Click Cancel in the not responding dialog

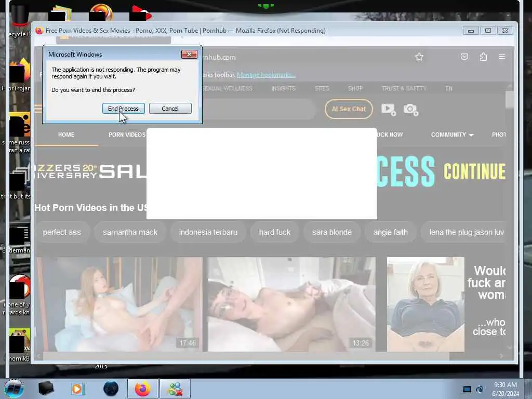point(170,109)
